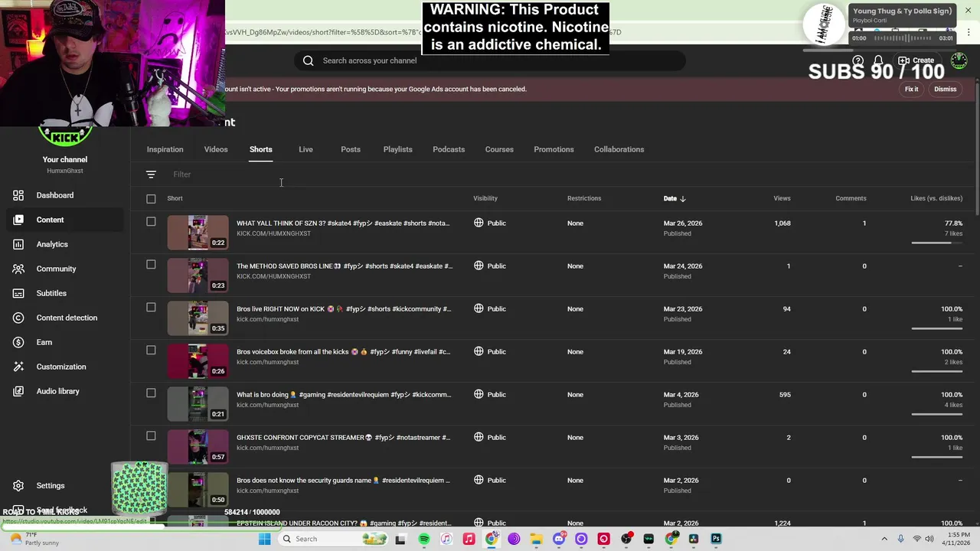980x551 pixels.
Task: Click the music widget waveform progress
Action: pos(903,37)
